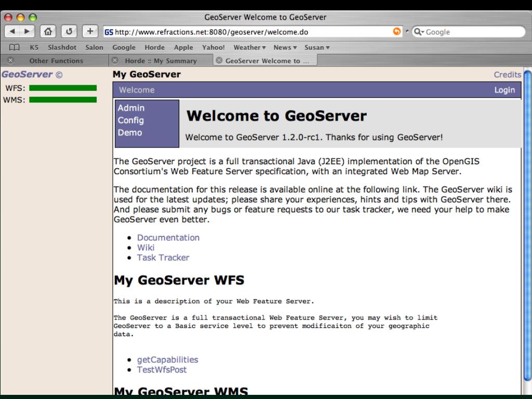Screen dimensions: 532x399
Task: Close the Other Functions tab
Action: [10, 60]
